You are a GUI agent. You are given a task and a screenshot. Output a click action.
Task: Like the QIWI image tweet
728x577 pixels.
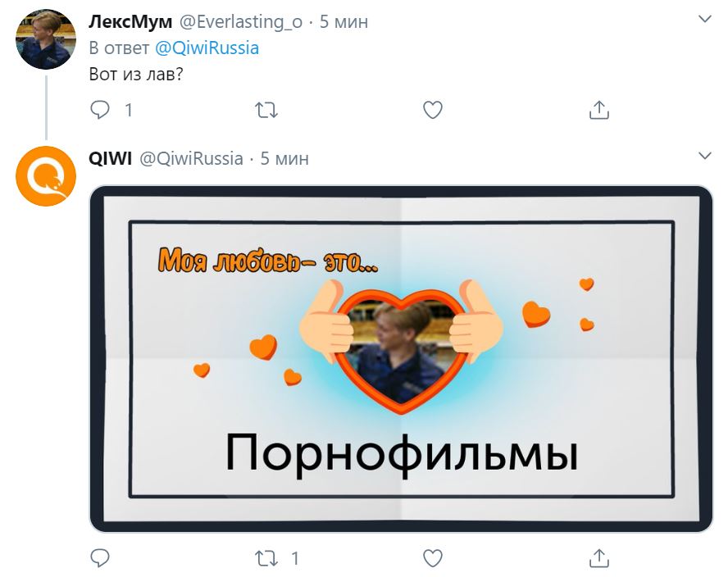tap(433, 558)
